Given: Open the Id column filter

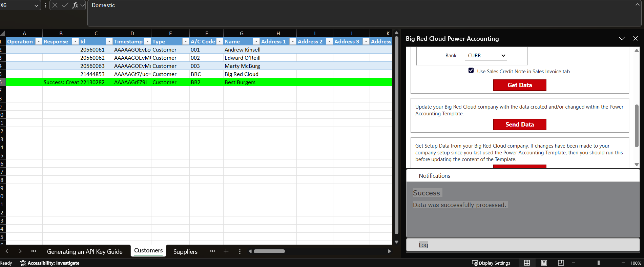Looking at the screenshot, I should tap(109, 41).
